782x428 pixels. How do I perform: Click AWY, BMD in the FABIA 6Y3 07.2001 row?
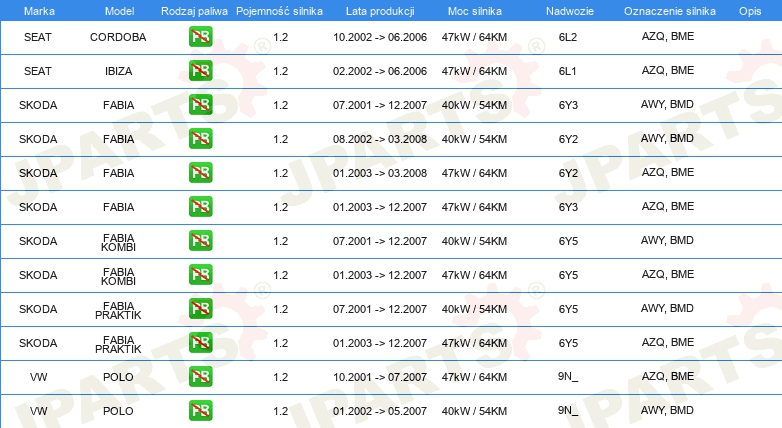[667, 104]
